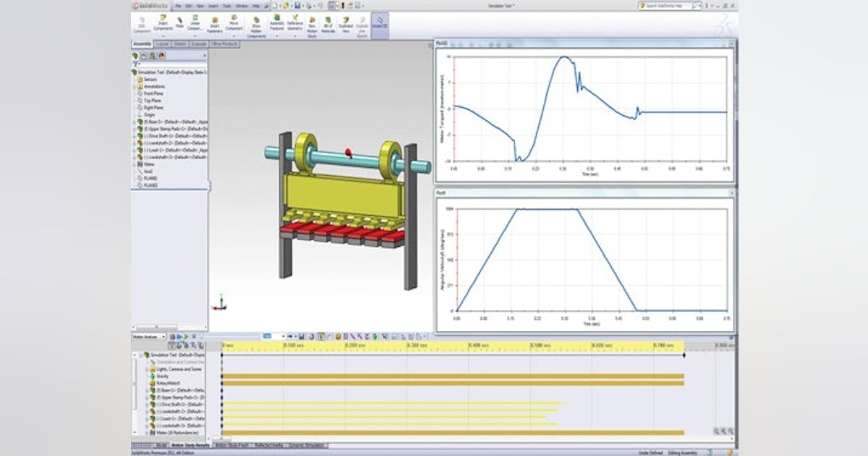868x456 pixels.
Task: Create a New Motion Study
Action: 312,22
